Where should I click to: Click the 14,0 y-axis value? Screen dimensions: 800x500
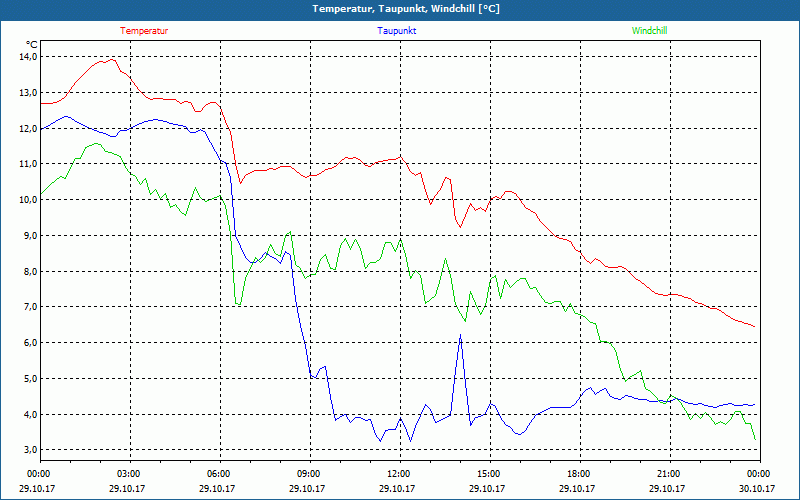point(29,57)
